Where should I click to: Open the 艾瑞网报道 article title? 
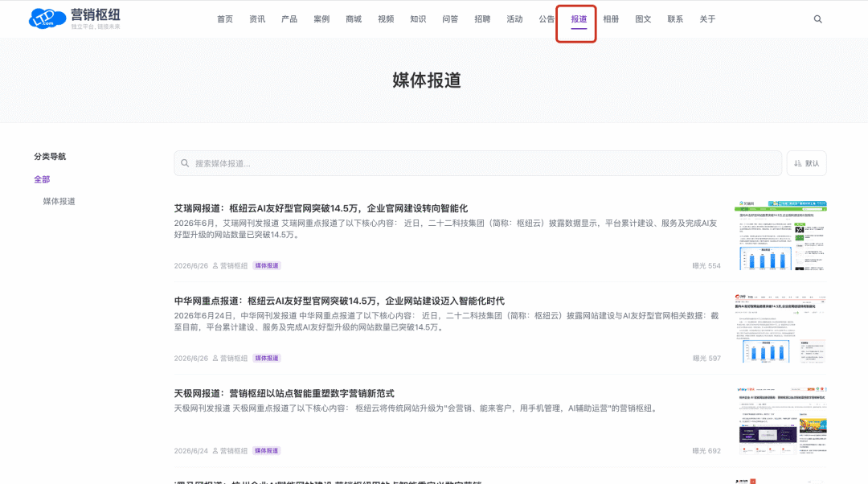pyautogui.click(x=321, y=208)
